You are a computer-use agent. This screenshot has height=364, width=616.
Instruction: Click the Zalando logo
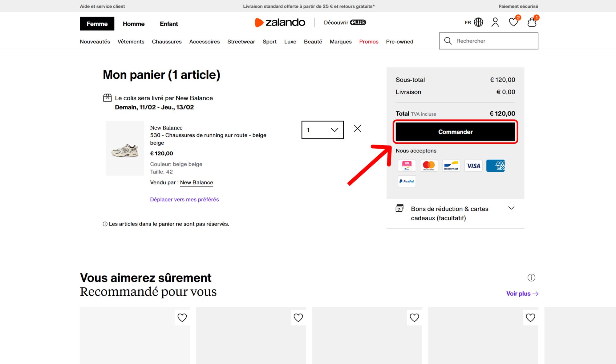click(280, 22)
